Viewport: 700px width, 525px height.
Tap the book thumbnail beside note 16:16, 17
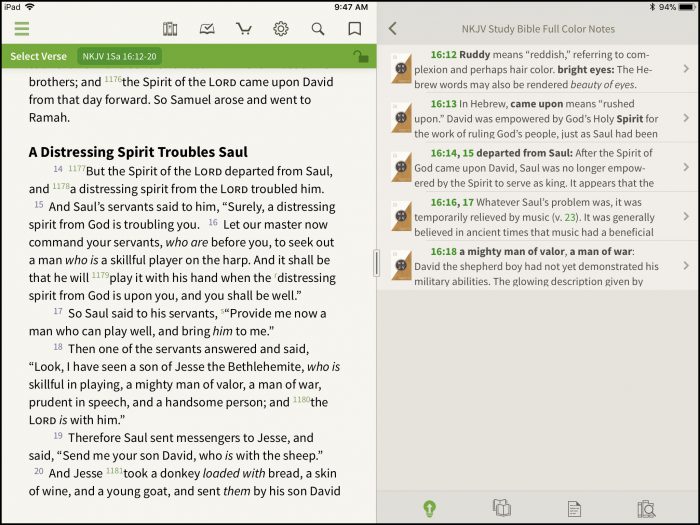pyautogui.click(x=401, y=216)
